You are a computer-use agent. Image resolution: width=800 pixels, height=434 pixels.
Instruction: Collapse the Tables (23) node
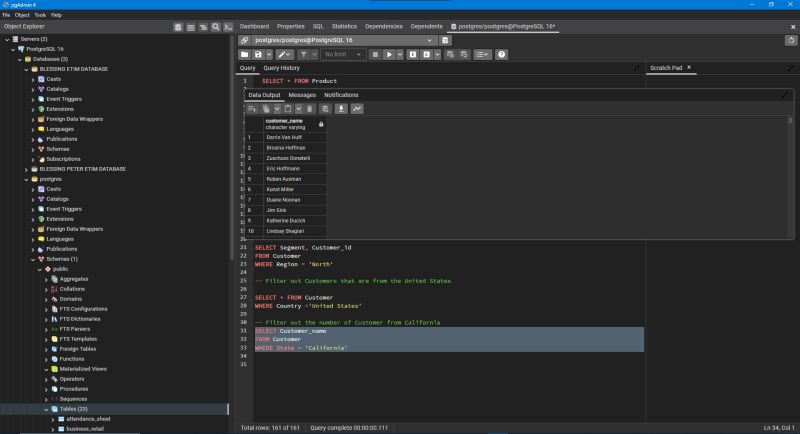click(46, 409)
